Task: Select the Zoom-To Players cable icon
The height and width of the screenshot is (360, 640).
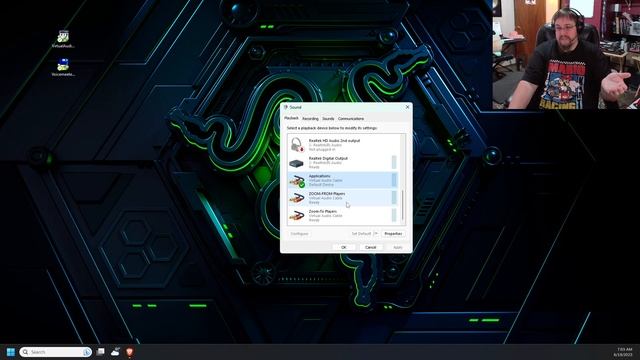Action: [x=297, y=216]
